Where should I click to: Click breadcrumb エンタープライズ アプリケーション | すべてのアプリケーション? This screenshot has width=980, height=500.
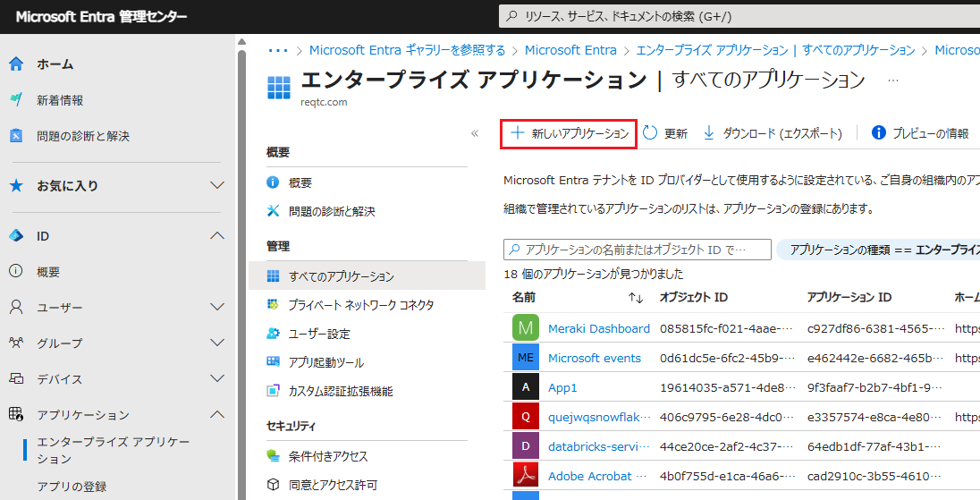(775, 50)
